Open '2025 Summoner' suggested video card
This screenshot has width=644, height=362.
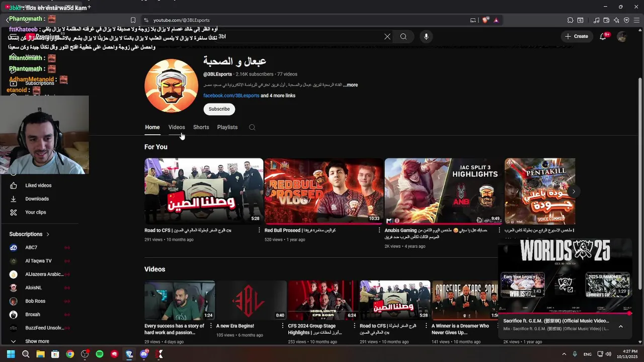pyautogui.click(x=608, y=285)
